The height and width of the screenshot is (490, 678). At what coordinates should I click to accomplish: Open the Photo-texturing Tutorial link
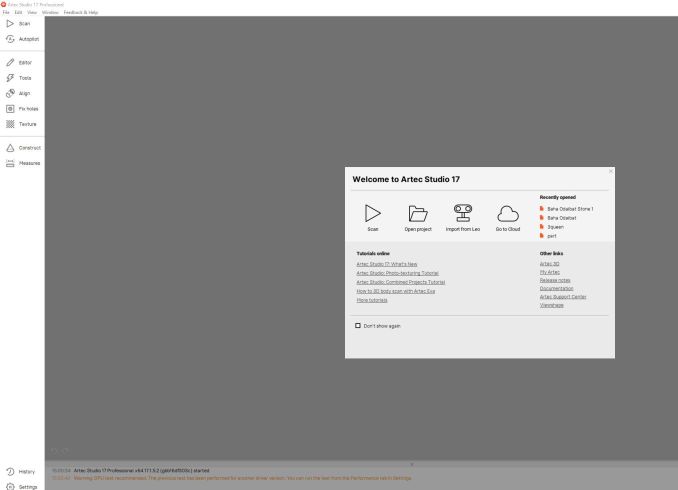(397, 273)
